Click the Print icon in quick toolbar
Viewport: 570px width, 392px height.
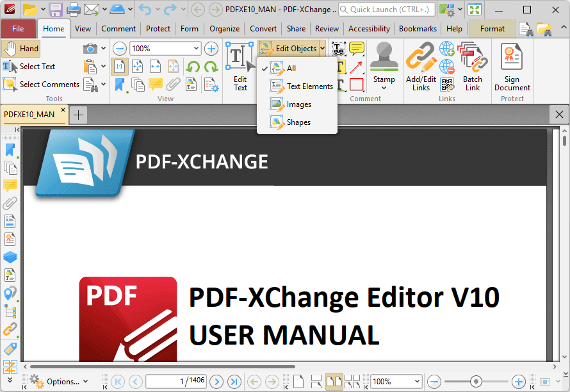pyautogui.click(x=74, y=10)
